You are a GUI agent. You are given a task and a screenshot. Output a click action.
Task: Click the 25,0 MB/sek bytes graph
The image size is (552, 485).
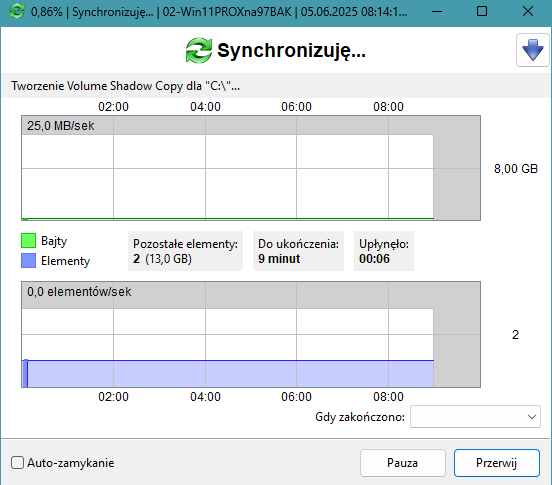251,168
